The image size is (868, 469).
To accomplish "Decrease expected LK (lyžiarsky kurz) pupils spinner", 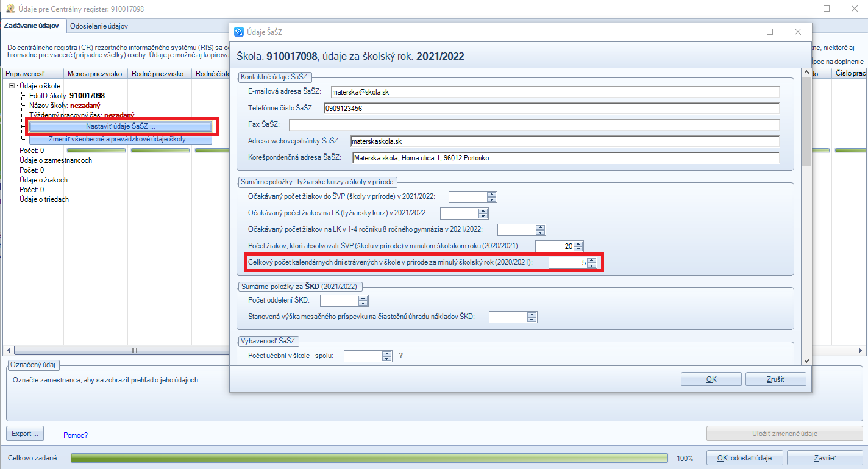I will pos(483,216).
